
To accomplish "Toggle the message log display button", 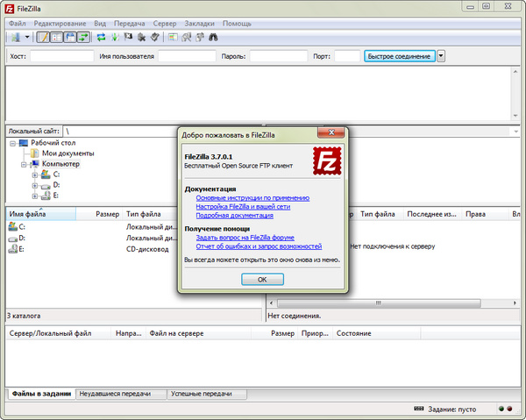I will pyautogui.click(x=43, y=38).
